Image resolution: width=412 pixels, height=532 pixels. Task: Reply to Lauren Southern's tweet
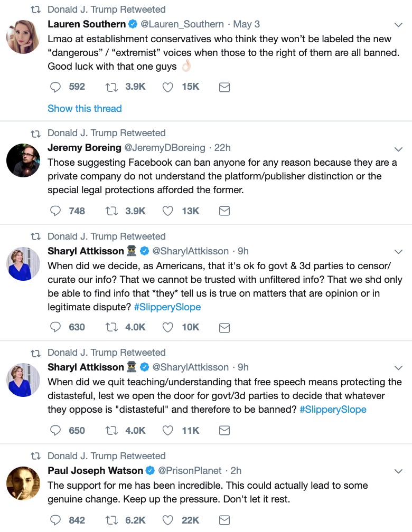point(55,87)
